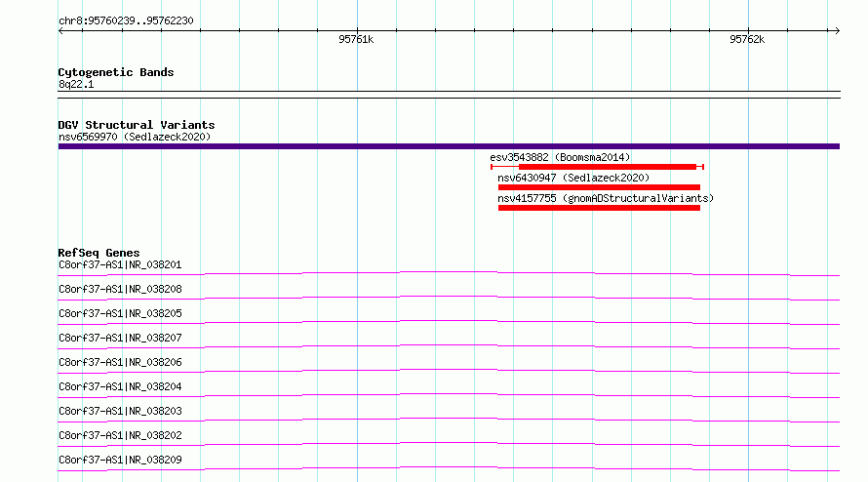Click the C8orf37-AS1|NR_038202 transcript label
This screenshot has width=868, height=482.
120,435
